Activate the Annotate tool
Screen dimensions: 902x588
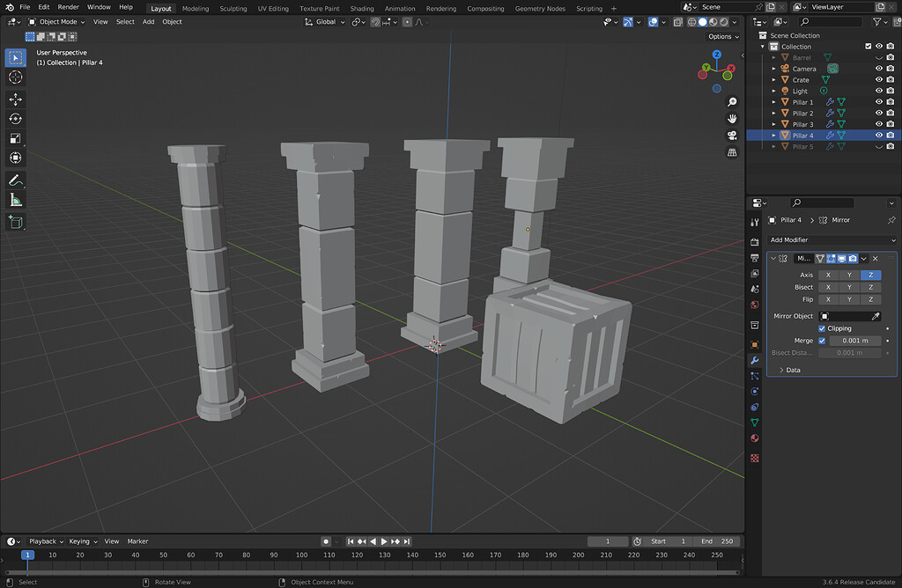15,180
